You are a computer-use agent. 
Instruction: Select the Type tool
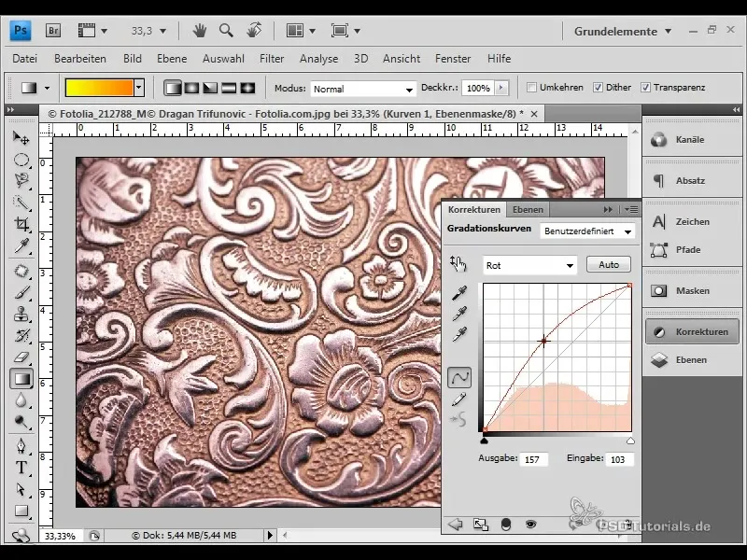(21, 468)
